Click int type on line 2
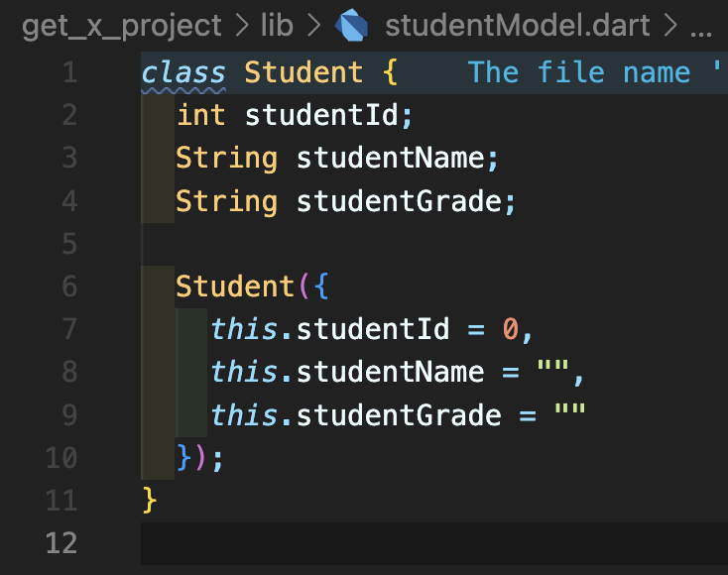Image resolution: width=728 pixels, height=575 pixels. pyautogui.click(x=201, y=115)
